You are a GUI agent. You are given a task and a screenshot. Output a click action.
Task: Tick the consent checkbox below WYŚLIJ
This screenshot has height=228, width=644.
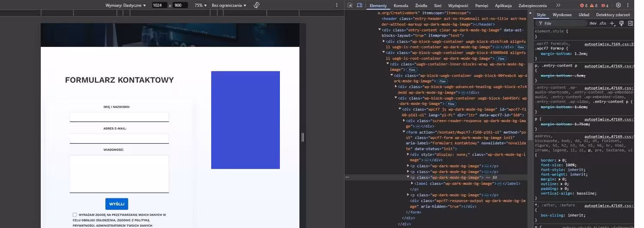pos(75,215)
